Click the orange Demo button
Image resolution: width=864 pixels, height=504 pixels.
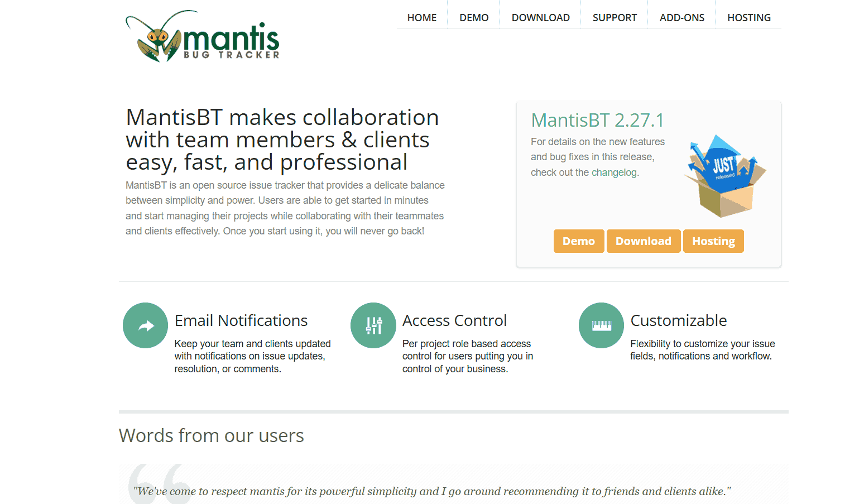[x=579, y=241]
